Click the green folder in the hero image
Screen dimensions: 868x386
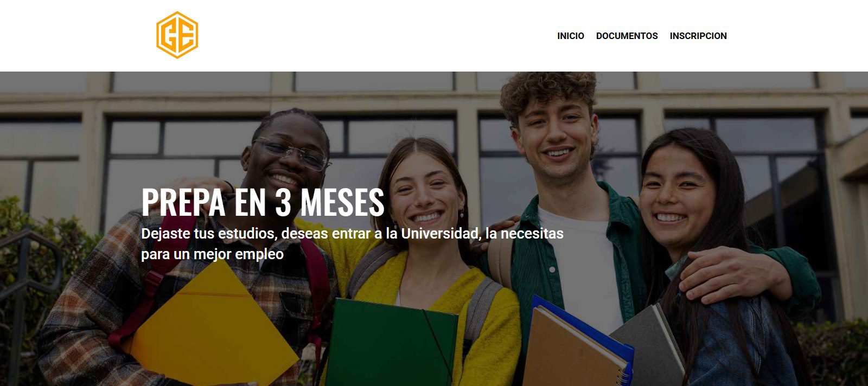pos(391,343)
